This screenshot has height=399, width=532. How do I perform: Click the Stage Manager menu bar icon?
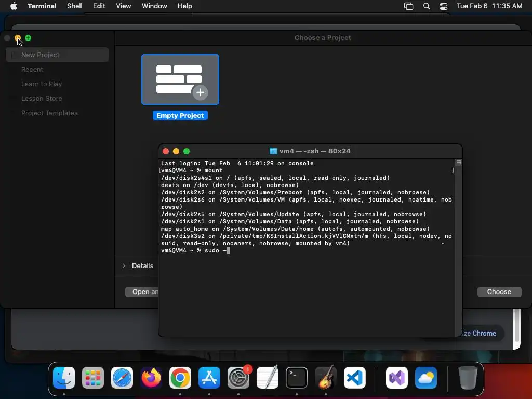pyautogui.click(x=408, y=6)
